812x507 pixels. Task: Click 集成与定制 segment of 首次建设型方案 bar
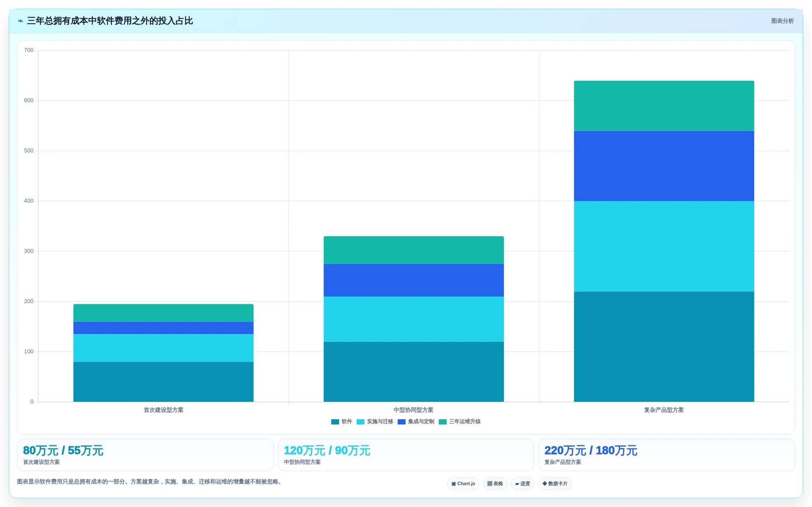point(163,328)
